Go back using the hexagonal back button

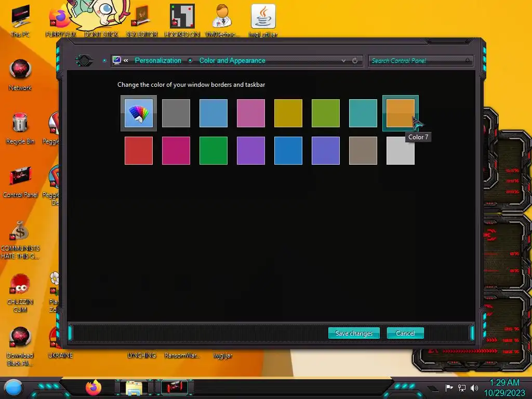84,61
